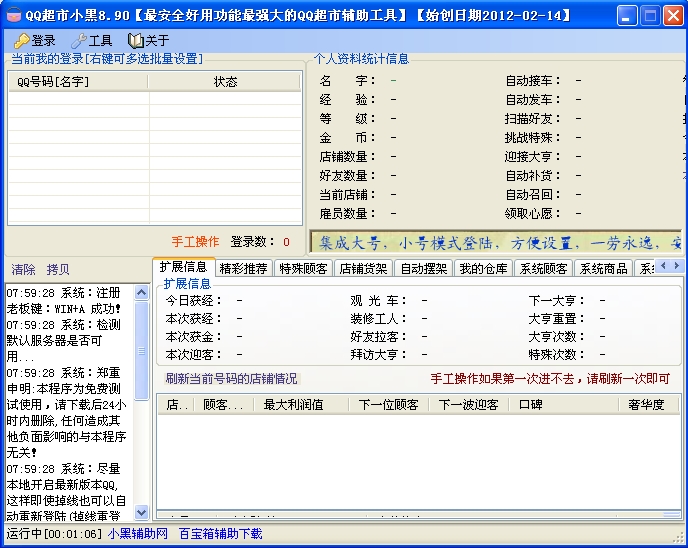Image resolution: width=688 pixels, height=548 pixels.
Task: Click the 下一位顾客 column header
Action: coord(389,405)
